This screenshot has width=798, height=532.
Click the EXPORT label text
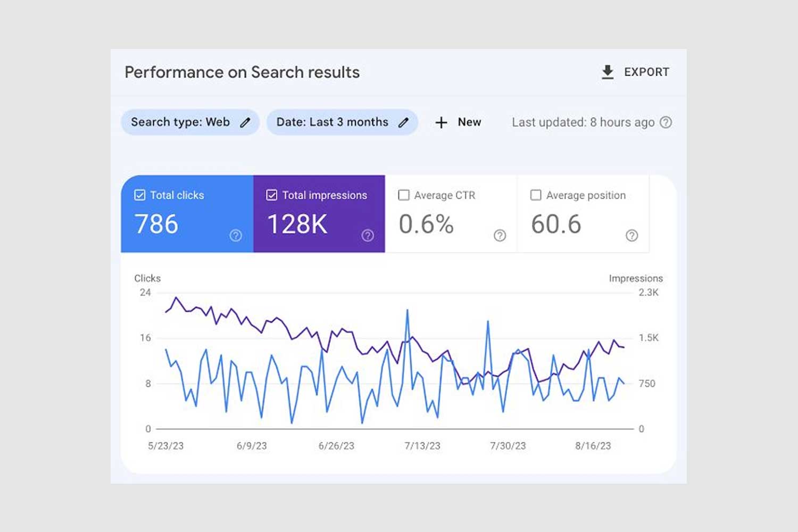646,72
